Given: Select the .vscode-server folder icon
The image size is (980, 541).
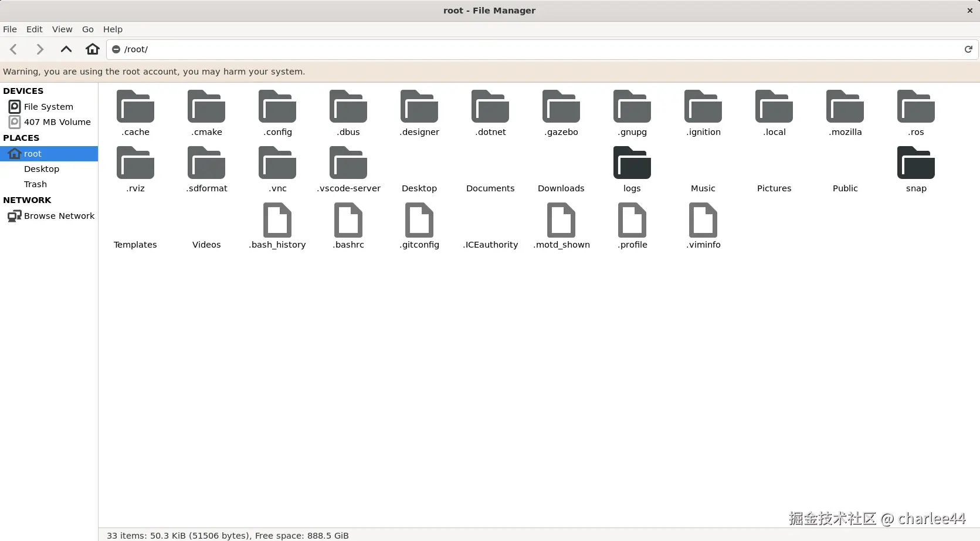Looking at the screenshot, I should tap(348, 163).
